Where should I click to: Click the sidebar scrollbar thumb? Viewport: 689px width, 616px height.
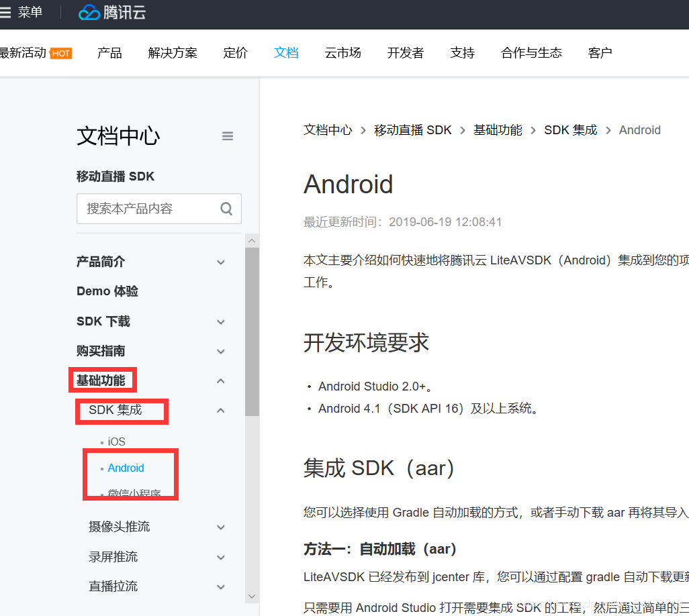click(252, 331)
